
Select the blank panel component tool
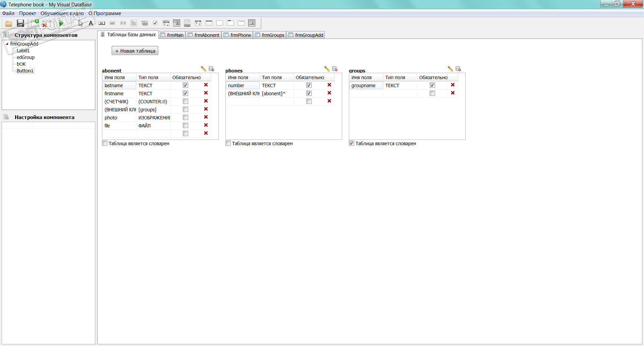coord(220,23)
